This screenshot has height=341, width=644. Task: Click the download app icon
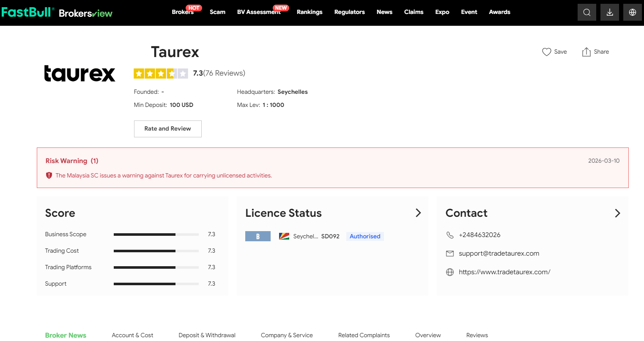point(609,12)
